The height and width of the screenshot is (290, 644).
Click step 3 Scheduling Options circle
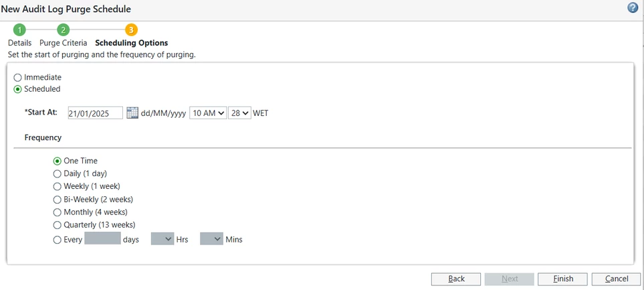(x=131, y=29)
